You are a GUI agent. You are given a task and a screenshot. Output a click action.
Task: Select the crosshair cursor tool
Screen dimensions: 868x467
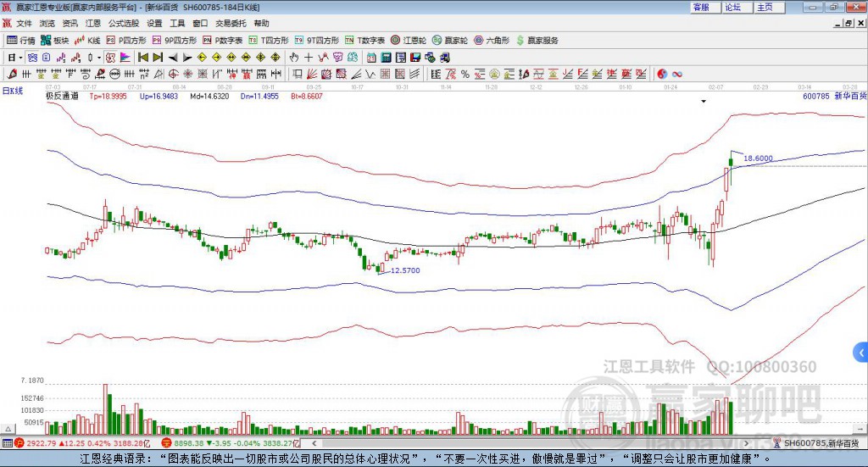(309, 58)
